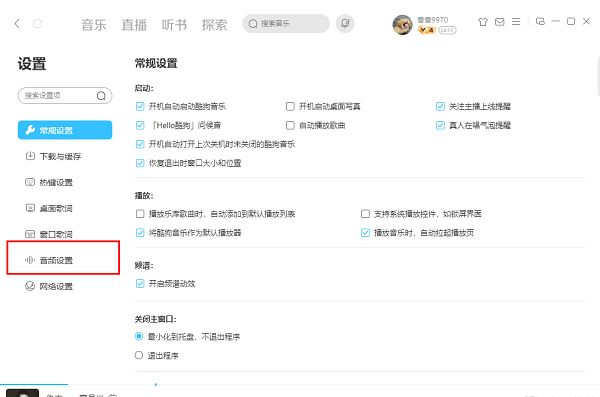Open the main menu hamburger icon
Screen dimensions: 600x397
point(516,22)
